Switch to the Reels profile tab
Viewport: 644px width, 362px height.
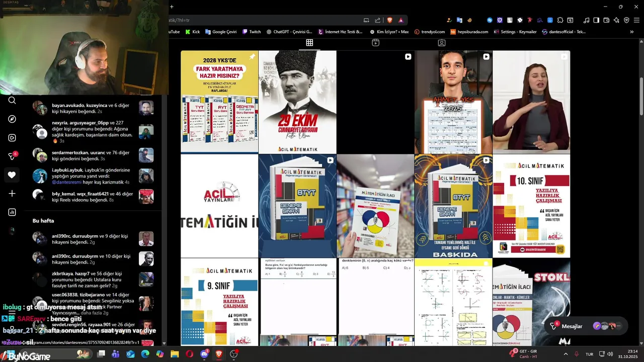[375, 43]
